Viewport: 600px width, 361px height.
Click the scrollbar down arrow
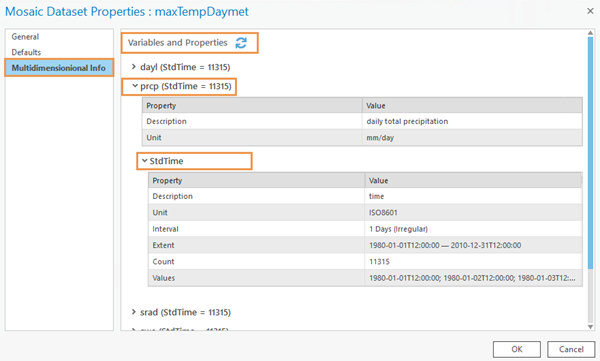(590, 327)
